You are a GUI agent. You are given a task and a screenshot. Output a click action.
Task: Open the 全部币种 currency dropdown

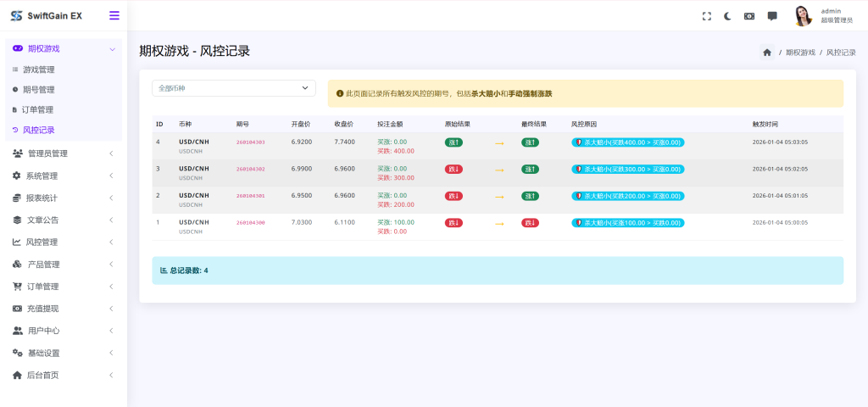click(234, 88)
